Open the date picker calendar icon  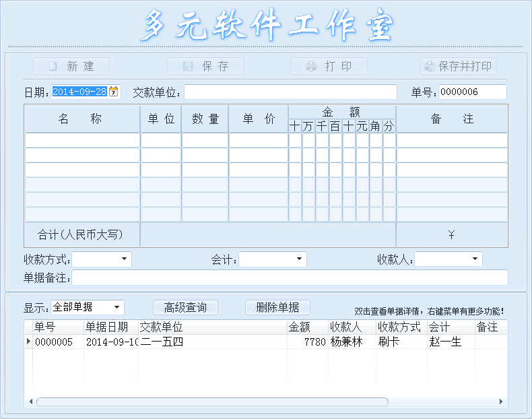click(x=114, y=92)
